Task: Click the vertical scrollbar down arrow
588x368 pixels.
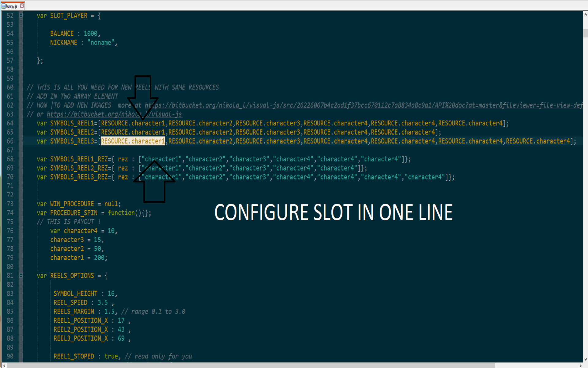Action: click(585, 359)
